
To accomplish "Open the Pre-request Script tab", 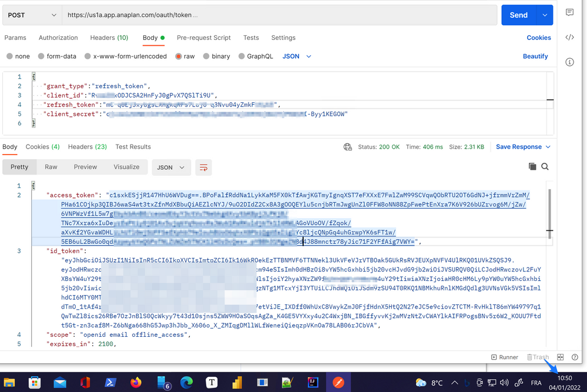I will (204, 38).
